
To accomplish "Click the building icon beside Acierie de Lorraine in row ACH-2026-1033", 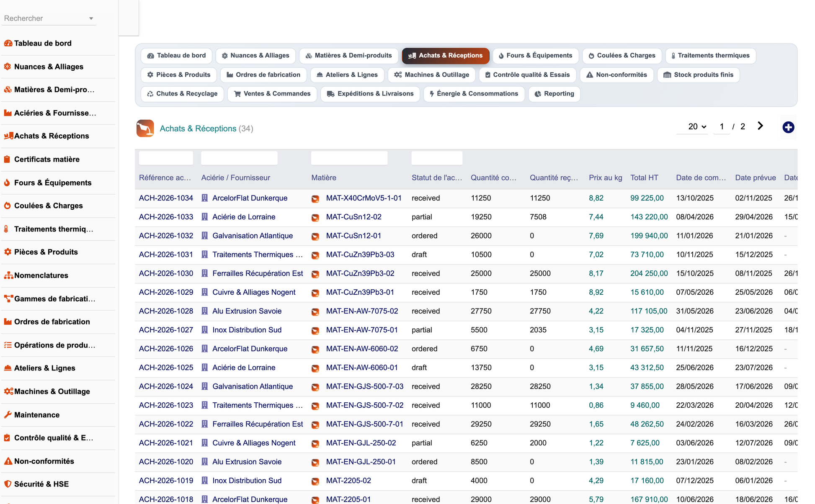I will [x=205, y=217].
